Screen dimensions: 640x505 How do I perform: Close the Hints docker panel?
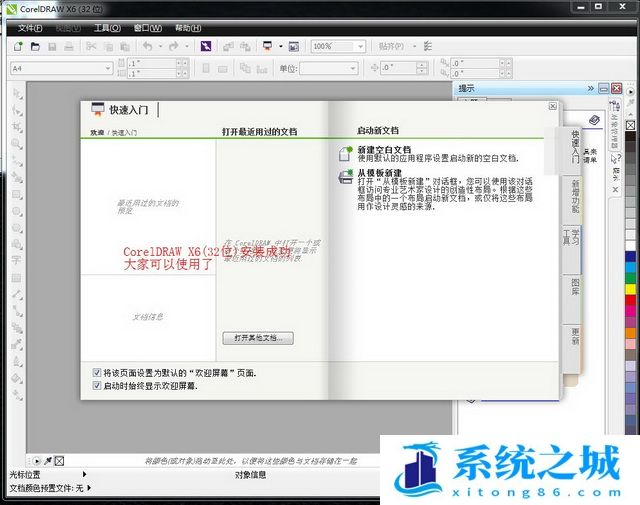(x=616, y=88)
